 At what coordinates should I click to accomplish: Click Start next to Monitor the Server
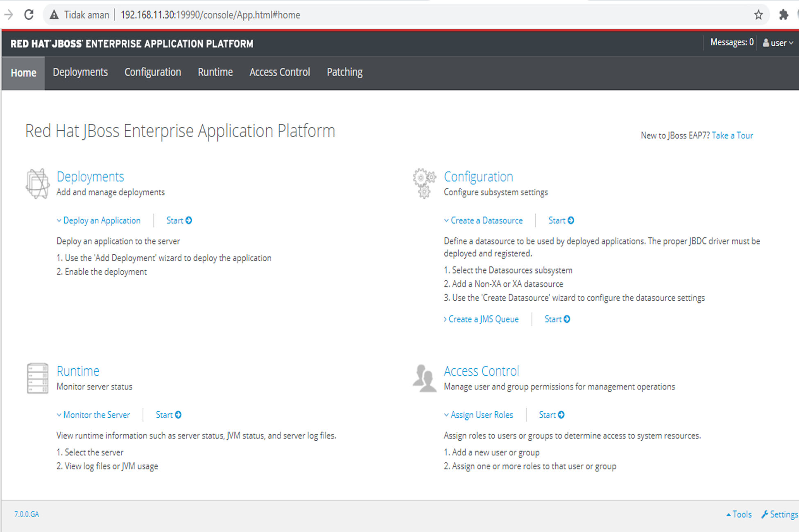click(168, 415)
